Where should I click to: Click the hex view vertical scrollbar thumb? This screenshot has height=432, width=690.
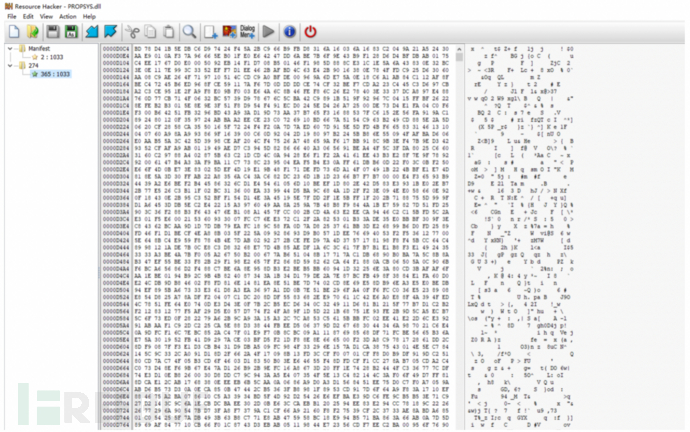pos(459,58)
